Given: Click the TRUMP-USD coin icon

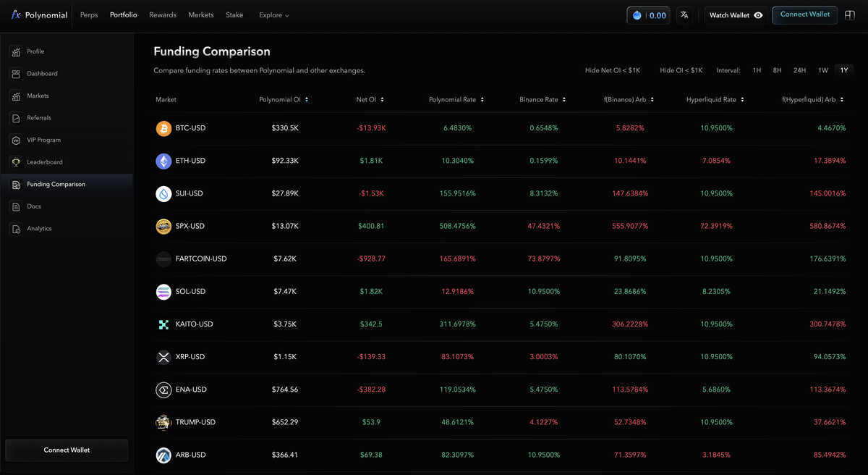Looking at the screenshot, I should pyautogui.click(x=163, y=422).
